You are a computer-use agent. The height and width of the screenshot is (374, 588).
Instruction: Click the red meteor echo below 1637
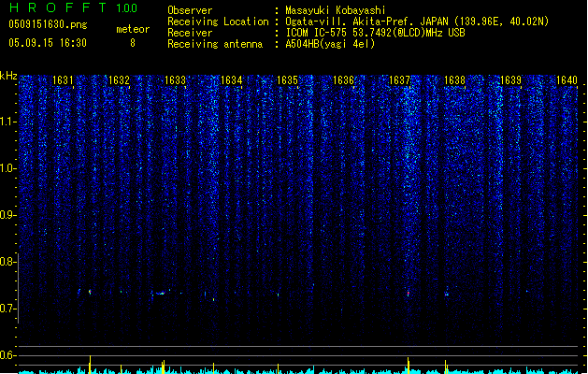(409, 293)
